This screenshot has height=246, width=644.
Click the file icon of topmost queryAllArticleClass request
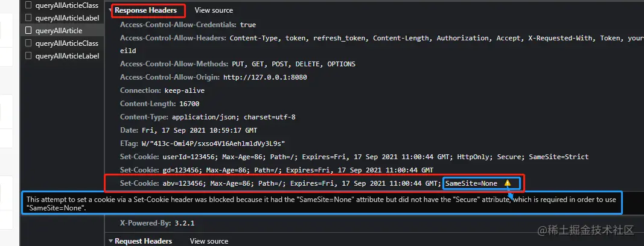click(x=28, y=5)
